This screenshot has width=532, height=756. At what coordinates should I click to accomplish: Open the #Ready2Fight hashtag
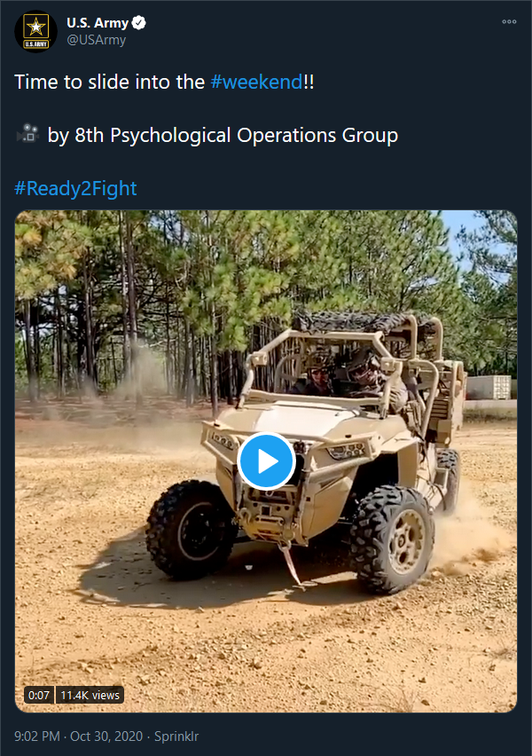coord(75,188)
